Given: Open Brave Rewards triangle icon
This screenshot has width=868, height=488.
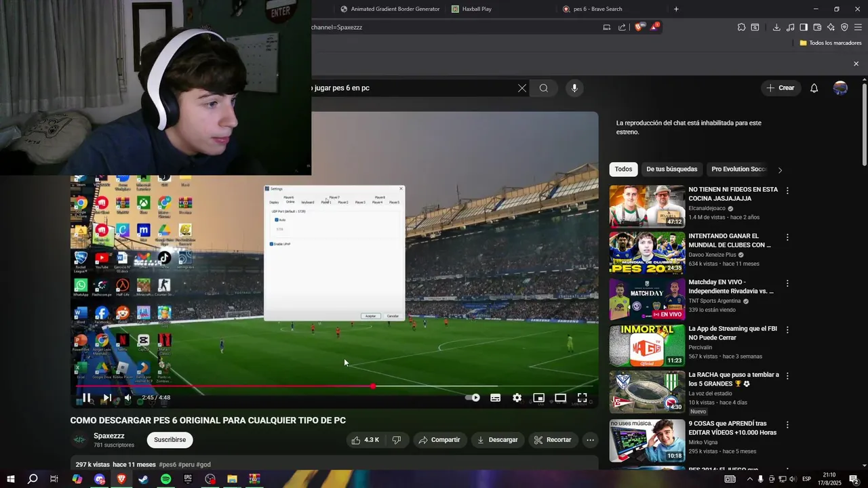Looking at the screenshot, I should coord(654,27).
